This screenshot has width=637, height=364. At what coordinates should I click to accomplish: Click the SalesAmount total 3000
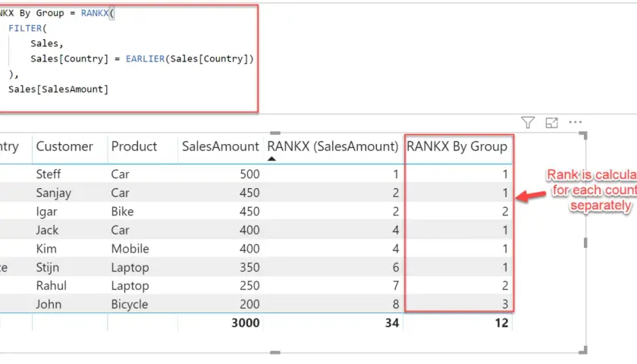pyautogui.click(x=246, y=323)
